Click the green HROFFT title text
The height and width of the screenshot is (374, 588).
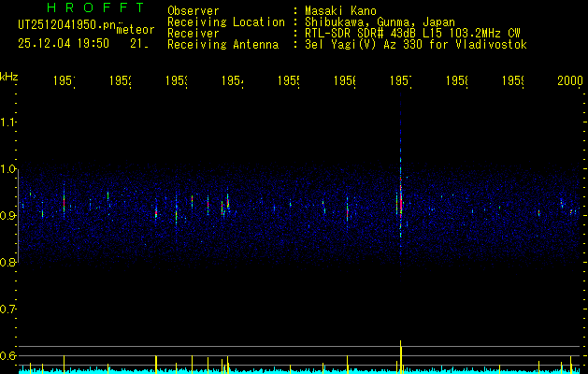pos(95,7)
